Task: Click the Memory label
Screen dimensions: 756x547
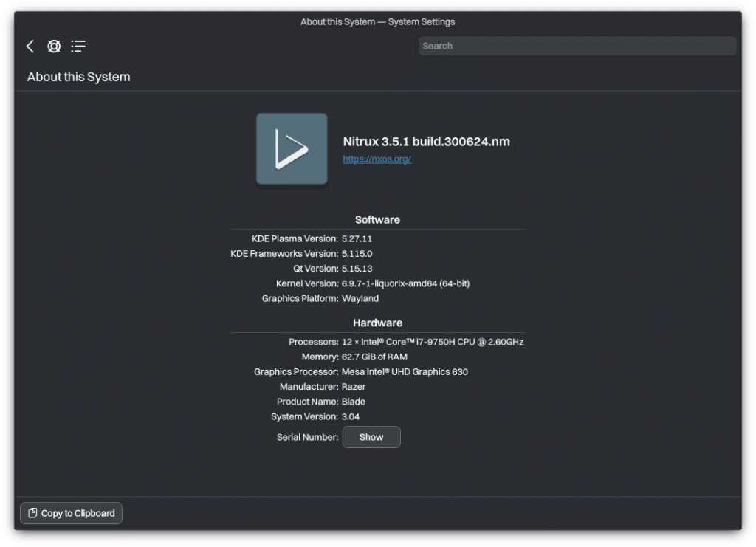Action: (x=320, y=357)
